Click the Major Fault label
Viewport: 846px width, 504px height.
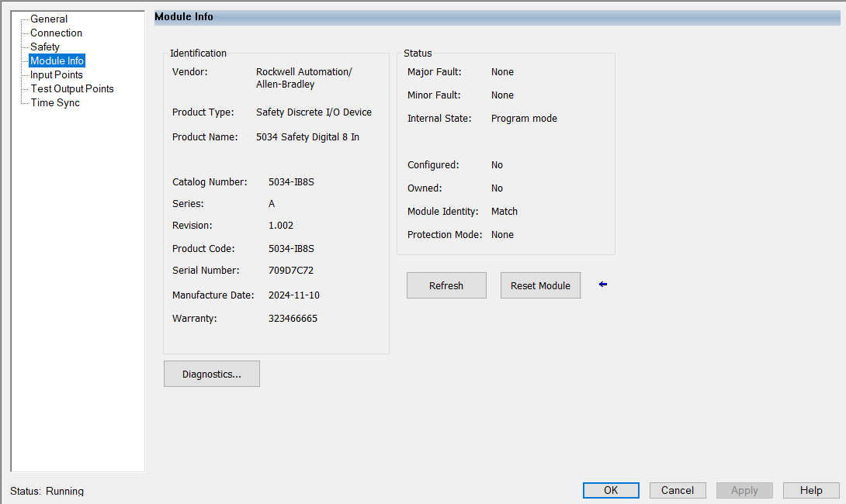434,72
